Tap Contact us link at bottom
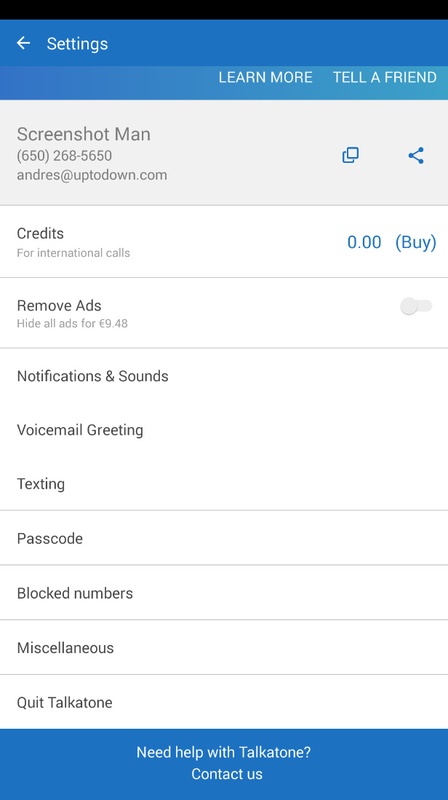The image size is (448, 800). pyautogui.click(x=227, y=774)
